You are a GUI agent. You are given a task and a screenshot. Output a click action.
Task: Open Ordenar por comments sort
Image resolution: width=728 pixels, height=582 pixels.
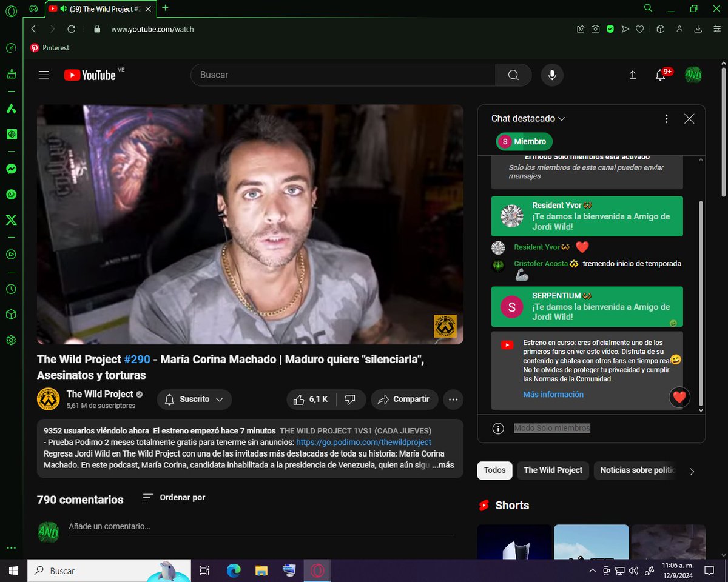click(174, 498)
